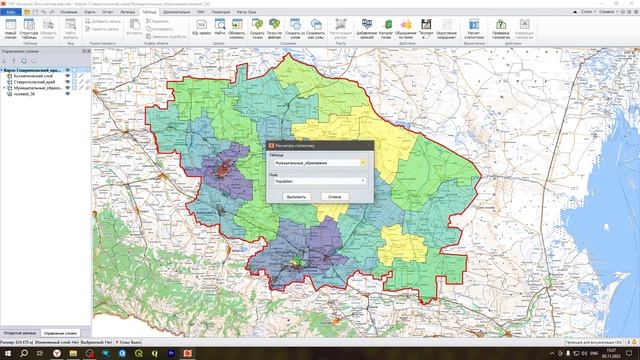Run the Проверка топологии tool
Screen dimensions: 640x360
click(501, 29)
